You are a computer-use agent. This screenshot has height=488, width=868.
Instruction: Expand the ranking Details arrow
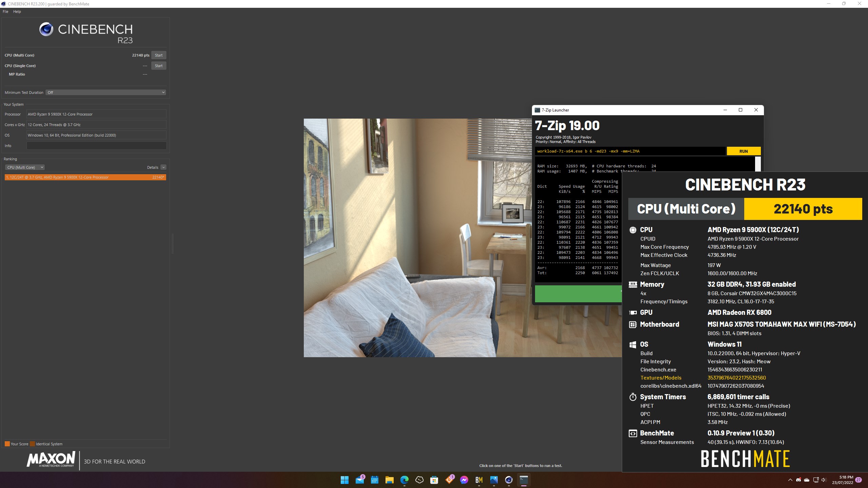coord(163,167)
